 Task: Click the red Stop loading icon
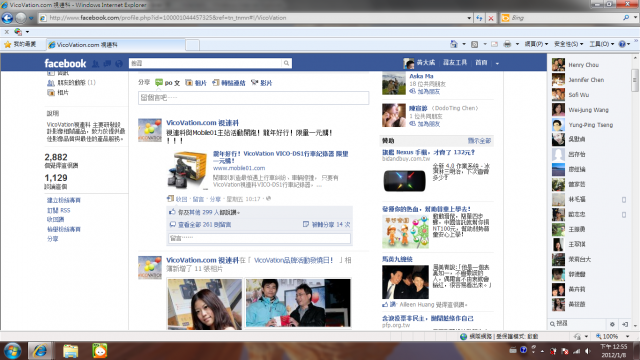491,18
